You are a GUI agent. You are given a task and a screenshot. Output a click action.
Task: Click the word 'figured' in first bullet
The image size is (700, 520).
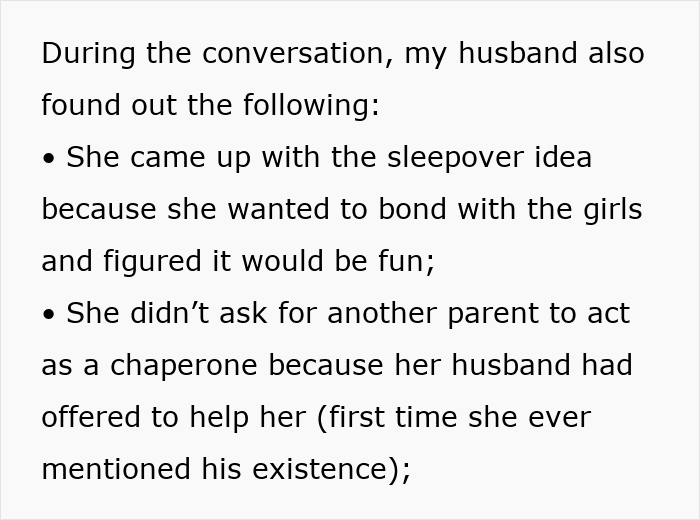point(152,262)
